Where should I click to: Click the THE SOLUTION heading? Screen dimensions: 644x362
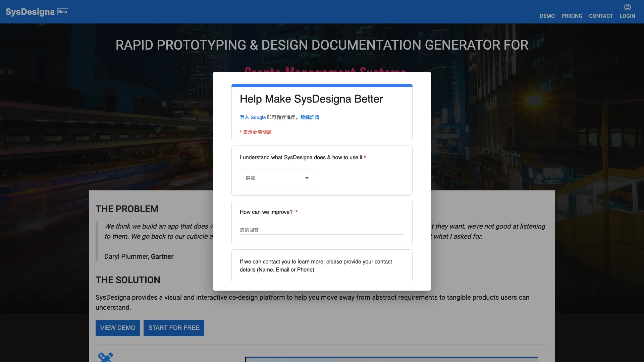[128, 280]
